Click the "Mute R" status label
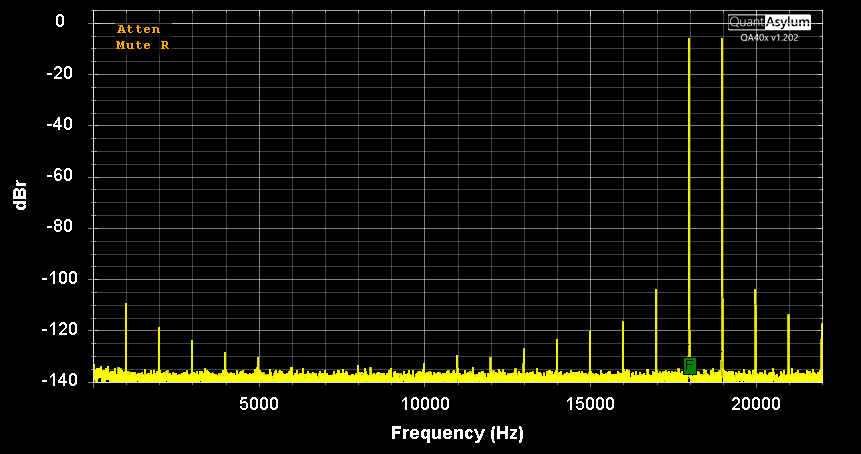This screenshot has width=861, height=454. point(143,46)
